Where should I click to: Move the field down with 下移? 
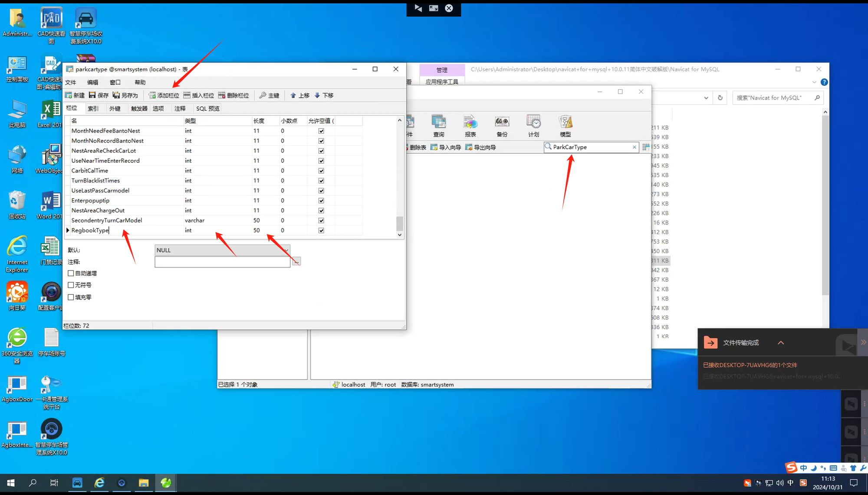[324, 95]
